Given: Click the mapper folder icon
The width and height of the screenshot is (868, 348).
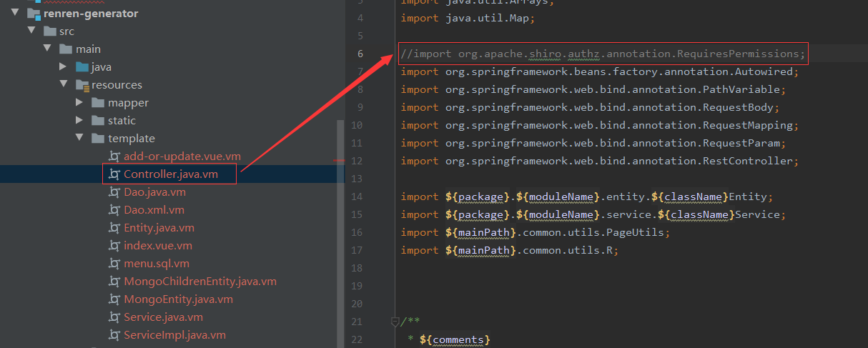Looking at the screenshot, I should pyautogui.click(x=98, y=103).
